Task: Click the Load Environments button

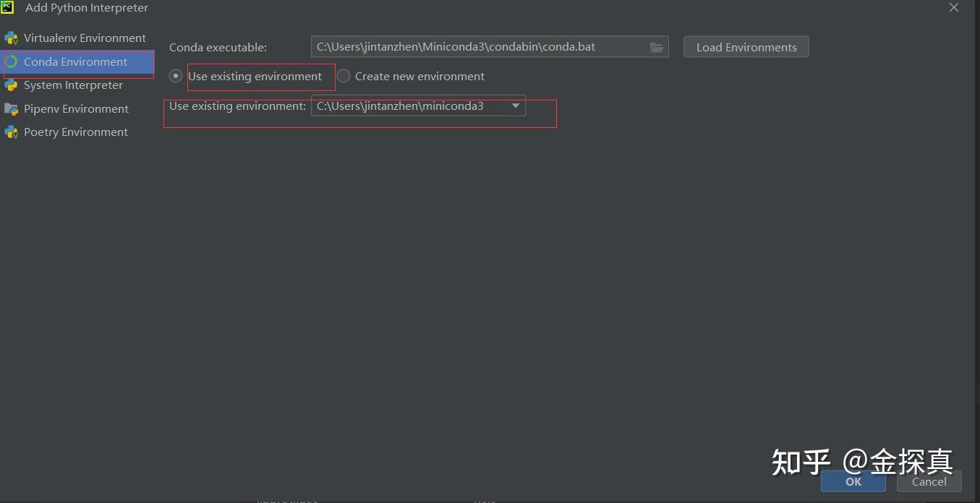Action: [746, 46]
